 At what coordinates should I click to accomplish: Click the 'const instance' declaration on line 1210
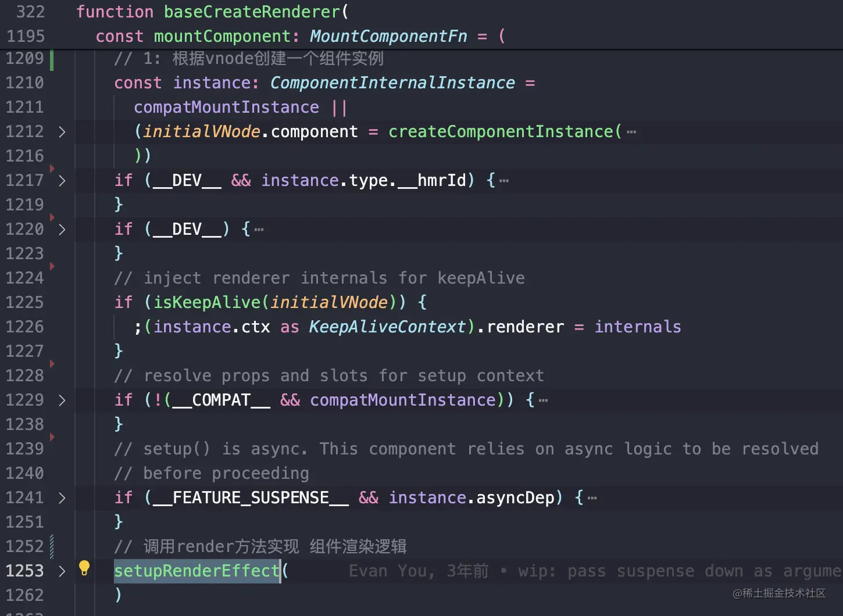pos(181,83)
